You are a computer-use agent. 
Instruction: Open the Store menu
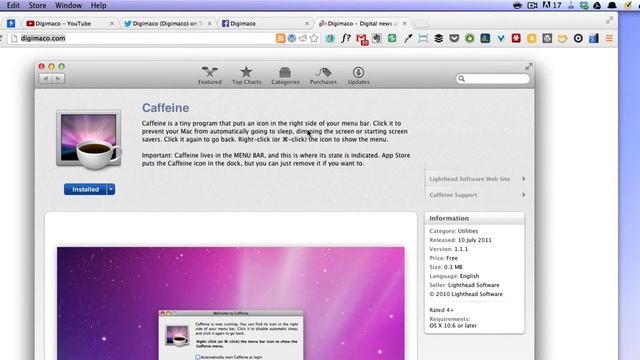(x=37, y=5)
